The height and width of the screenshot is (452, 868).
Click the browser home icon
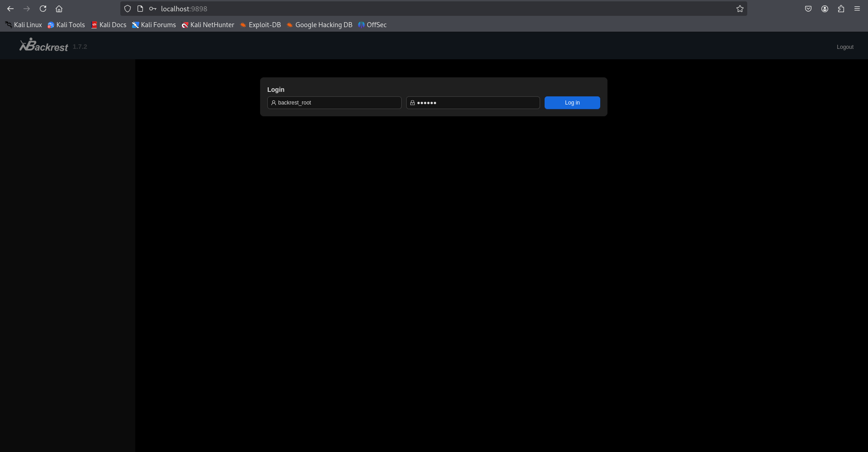click(59, 9)
